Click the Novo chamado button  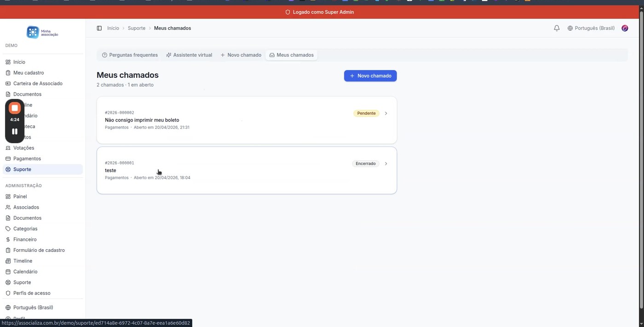[x=370, y=76]
